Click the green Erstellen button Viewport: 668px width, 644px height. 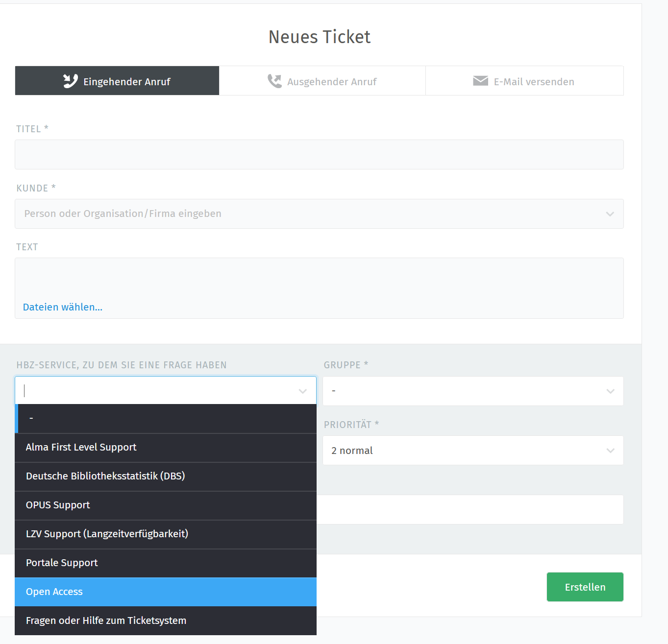click(585, 587)
